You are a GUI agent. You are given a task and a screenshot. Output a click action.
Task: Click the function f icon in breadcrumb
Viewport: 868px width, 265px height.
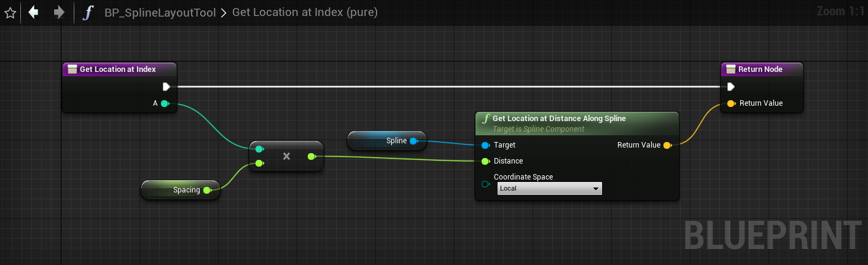[x=88, y=12]
